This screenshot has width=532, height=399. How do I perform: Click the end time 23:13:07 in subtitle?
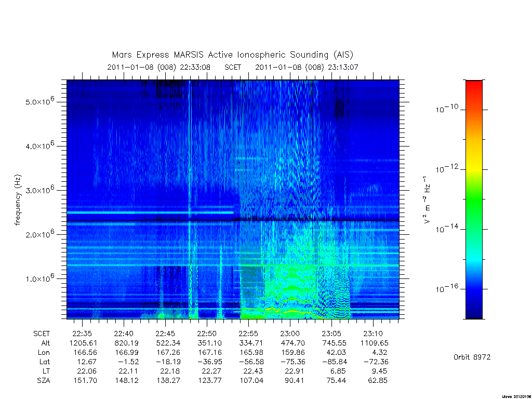pyautogui.click(x=343, y=67)
